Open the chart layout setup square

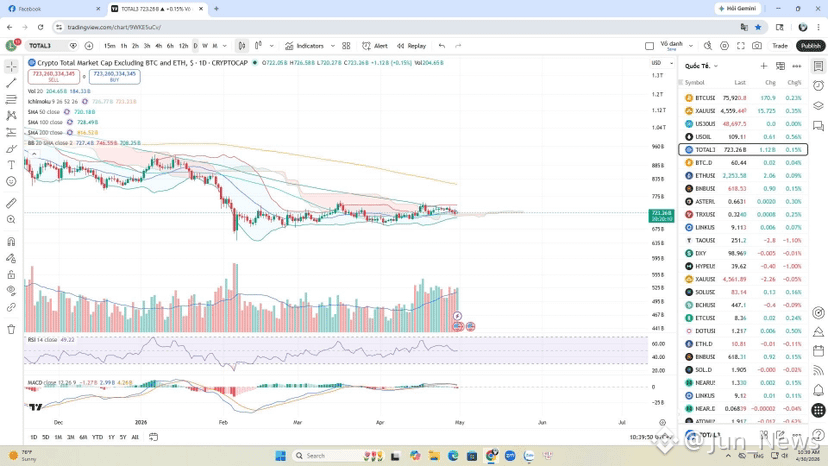(x=650, y=46)
